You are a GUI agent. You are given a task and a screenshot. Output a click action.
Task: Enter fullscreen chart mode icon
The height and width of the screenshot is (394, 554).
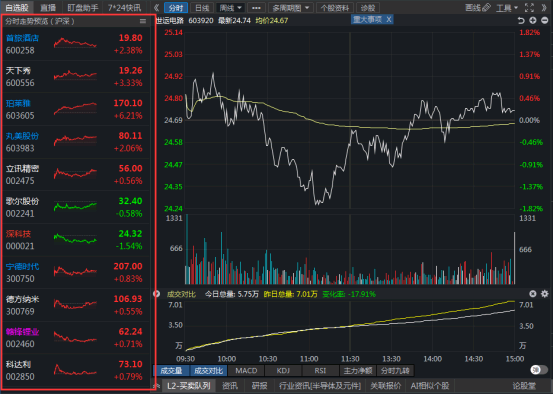(x=529, y=7)
